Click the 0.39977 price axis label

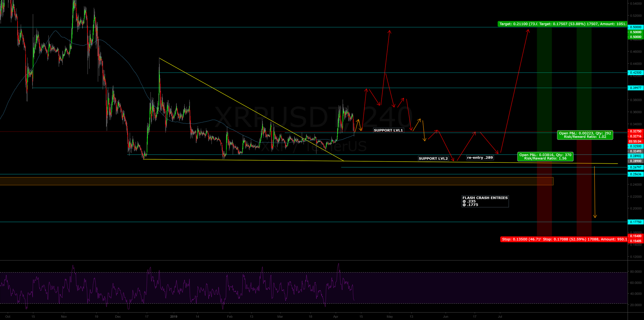tap(635, 88)
